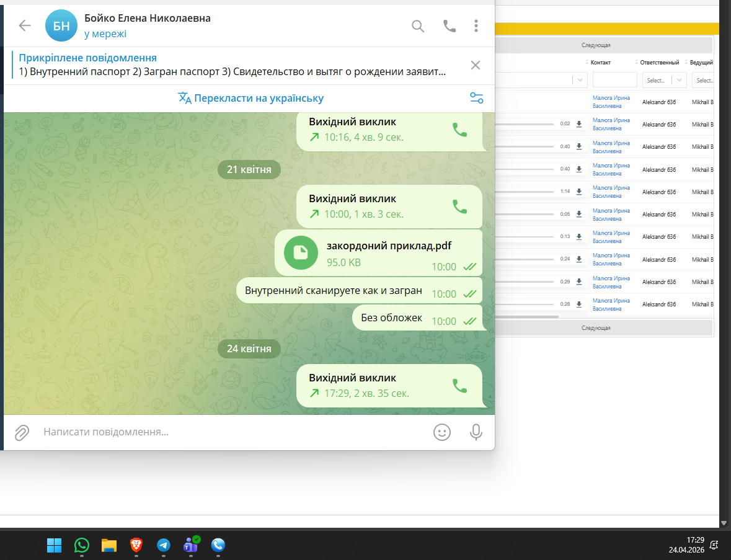Click Перекласти на українську translate button

click(251, 99)
